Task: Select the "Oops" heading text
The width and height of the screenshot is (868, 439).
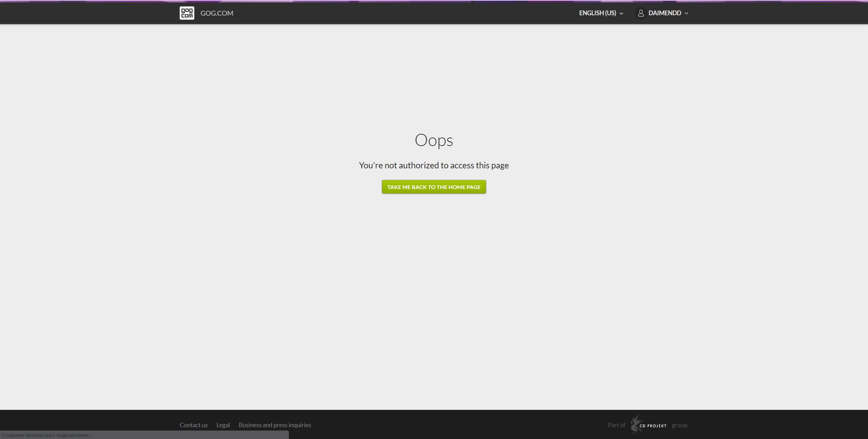Action: 434,140
